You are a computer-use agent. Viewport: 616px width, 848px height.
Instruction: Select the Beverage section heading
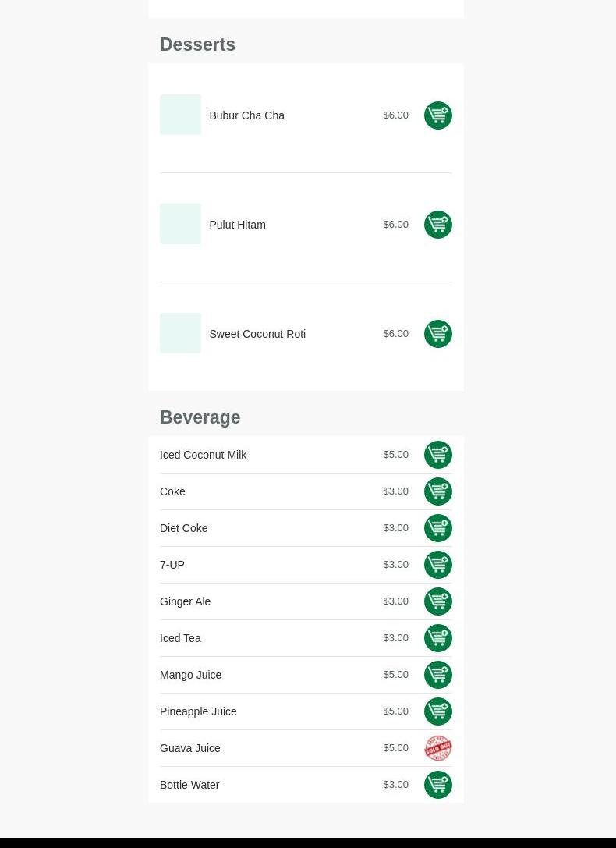point(200,417)
